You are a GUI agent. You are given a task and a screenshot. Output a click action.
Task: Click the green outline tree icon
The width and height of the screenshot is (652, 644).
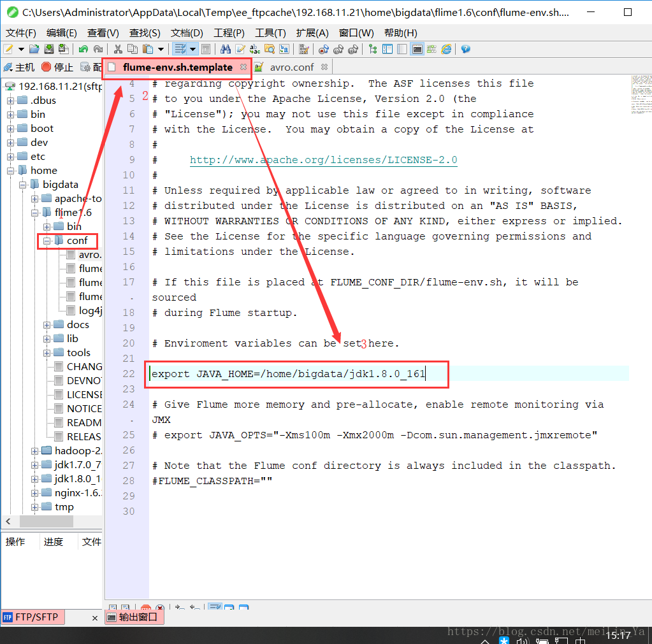point(373,50)
